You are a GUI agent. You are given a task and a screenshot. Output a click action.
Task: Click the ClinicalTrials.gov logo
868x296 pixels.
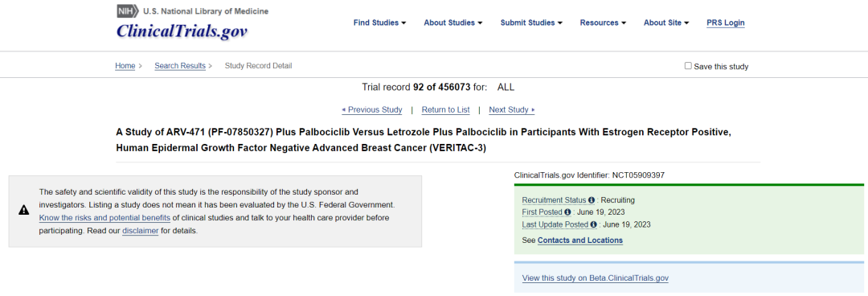pyautogui.click(x=182, y=31)
